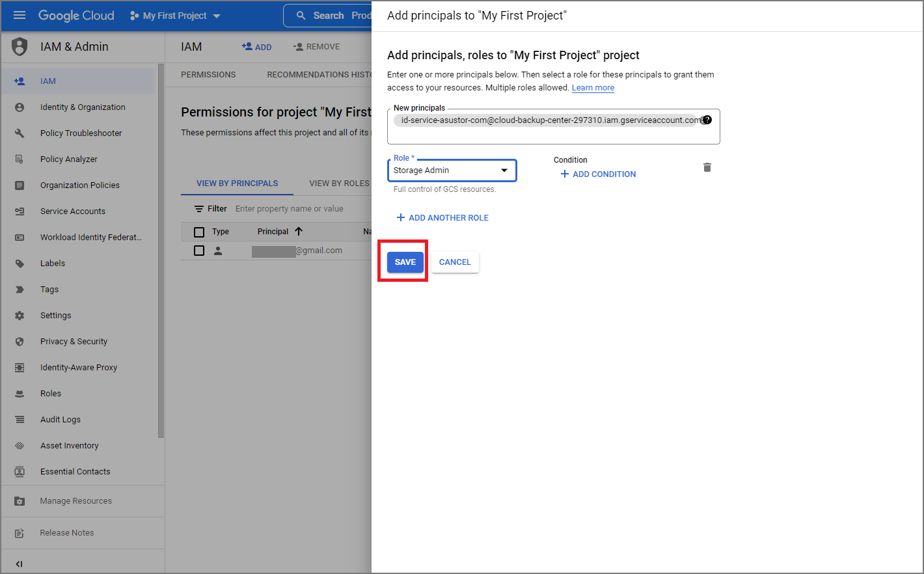
Task: Click the IAM & Admin shield icon
Action: [x=20, y=46]
